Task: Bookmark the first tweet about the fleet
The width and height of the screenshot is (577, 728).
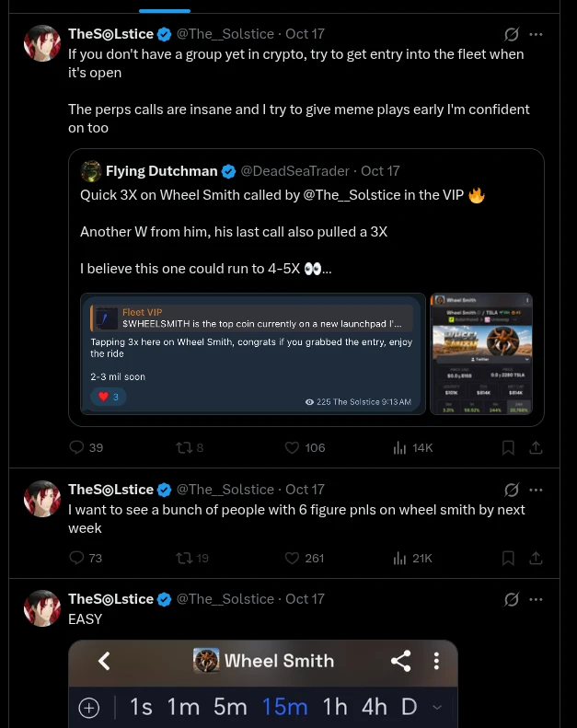Action: pos(508,447)
